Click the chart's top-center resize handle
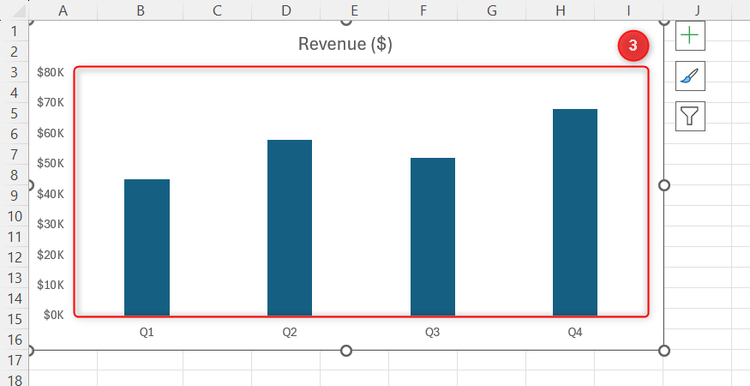This screenshot has height=386, width=750. point(346,21)
